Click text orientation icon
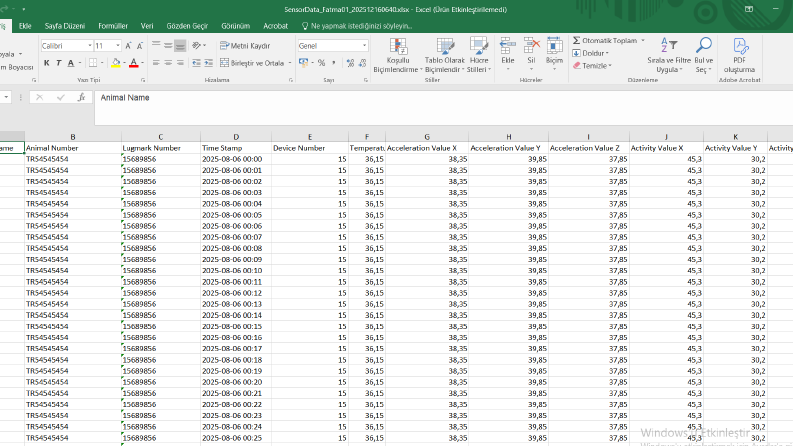Image resolution: width=793 pixels, height=446 pixels. 197,46
